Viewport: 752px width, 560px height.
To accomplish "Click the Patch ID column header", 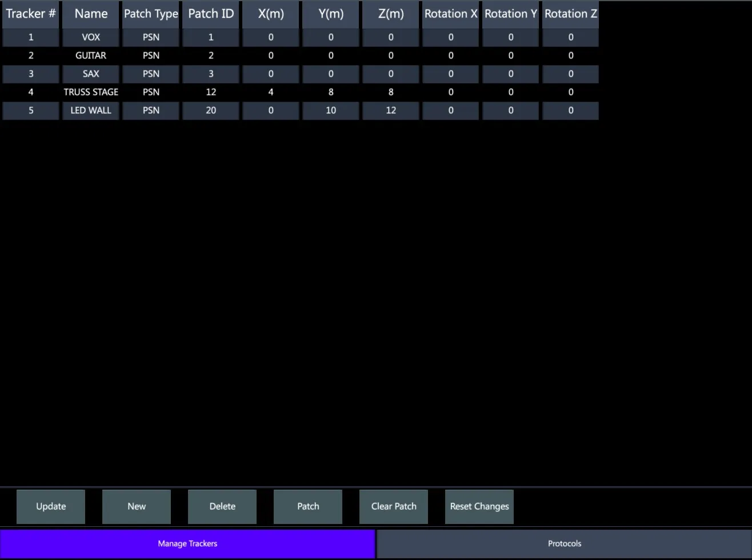I will tap(211, 14).
